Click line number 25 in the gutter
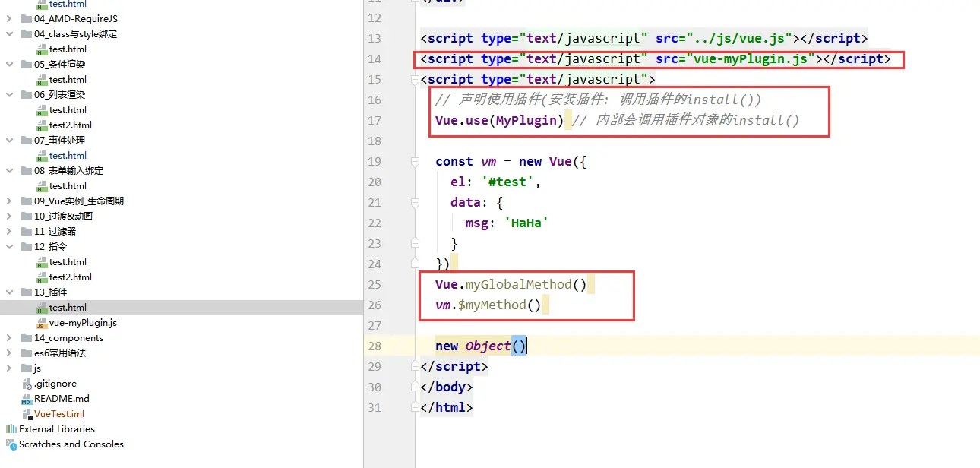Image resolution: width=980 pixels, height=468 pixels. click(374, 284)
